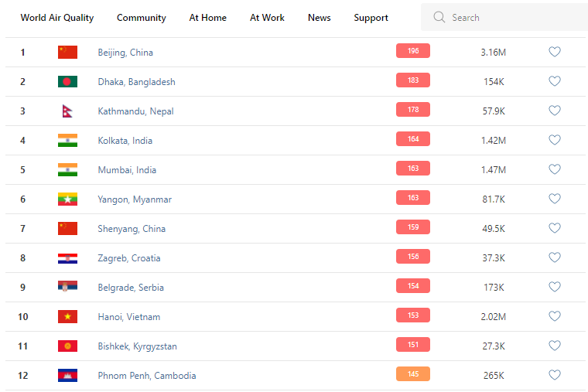
Task: Favorite Belgrade, Serbia using its heart
Action: pos(555,287)
